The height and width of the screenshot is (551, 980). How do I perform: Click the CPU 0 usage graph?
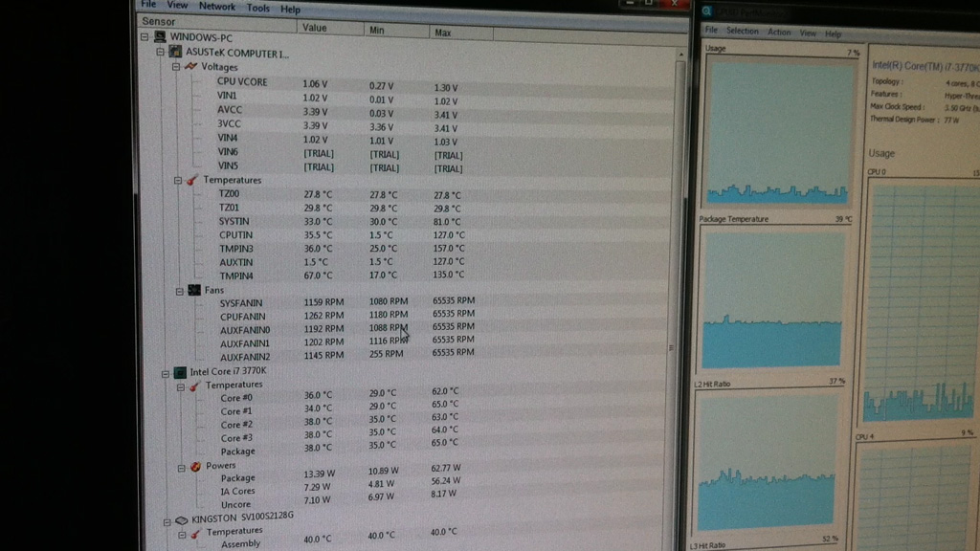pos(923,302)
